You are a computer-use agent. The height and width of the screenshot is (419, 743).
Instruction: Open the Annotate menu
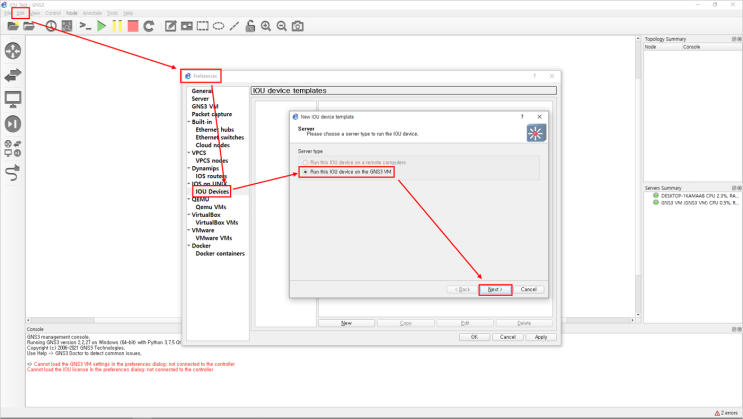point(92,13)
